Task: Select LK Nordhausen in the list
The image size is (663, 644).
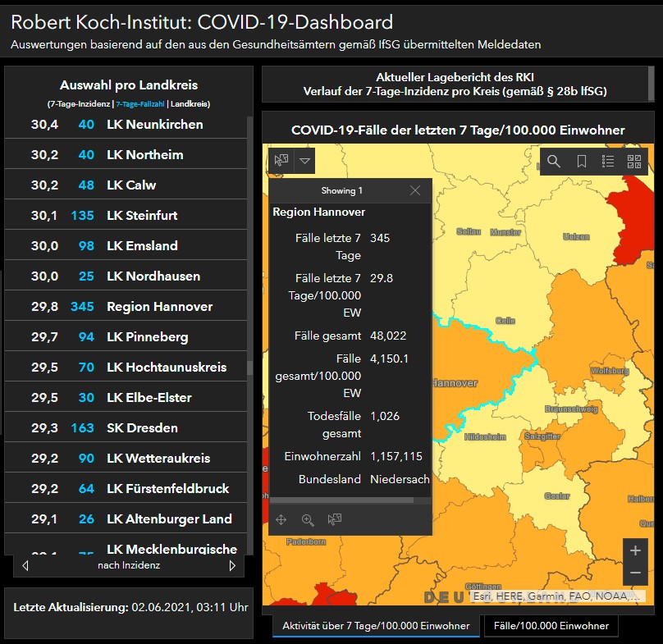Action: [126, 276]
